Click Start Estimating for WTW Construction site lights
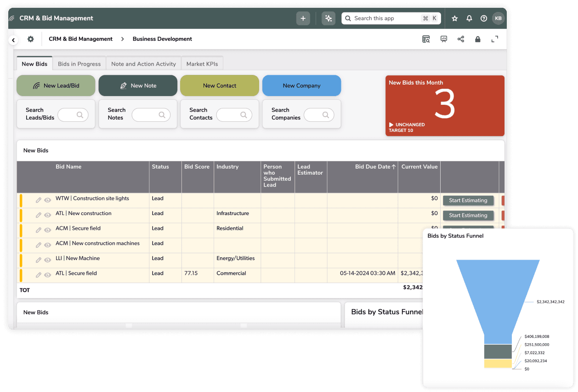This screenshot has width=578, height=392. tap(468, 200)
